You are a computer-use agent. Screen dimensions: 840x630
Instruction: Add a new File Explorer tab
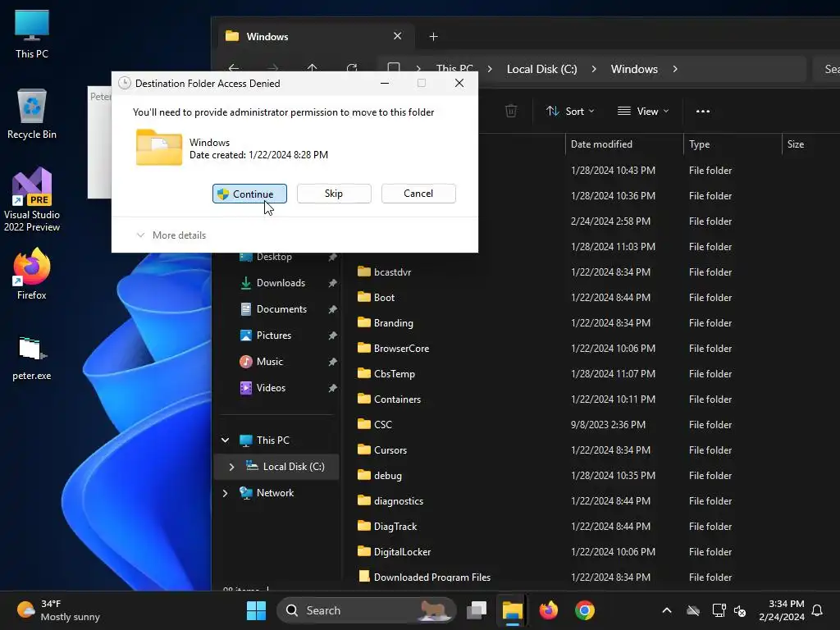click(433, 36)
